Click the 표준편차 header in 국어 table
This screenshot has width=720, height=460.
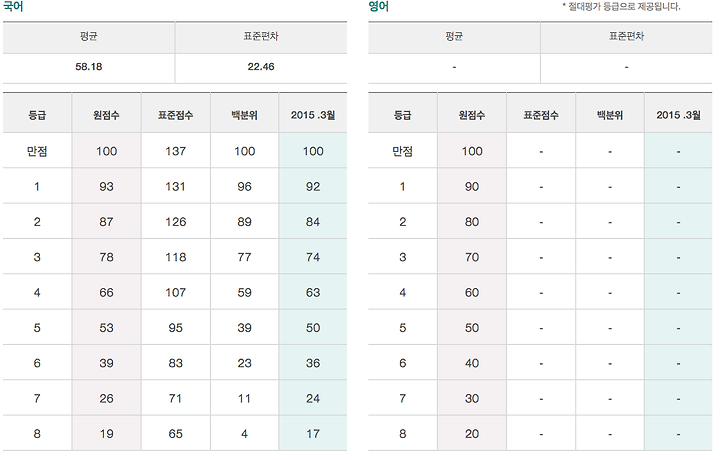[x=261, y=36]
